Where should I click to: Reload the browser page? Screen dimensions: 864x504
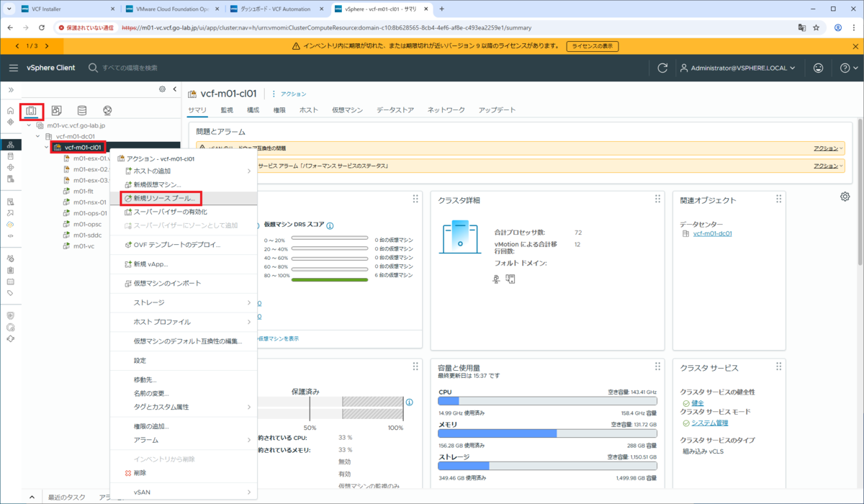coord(42,27)
